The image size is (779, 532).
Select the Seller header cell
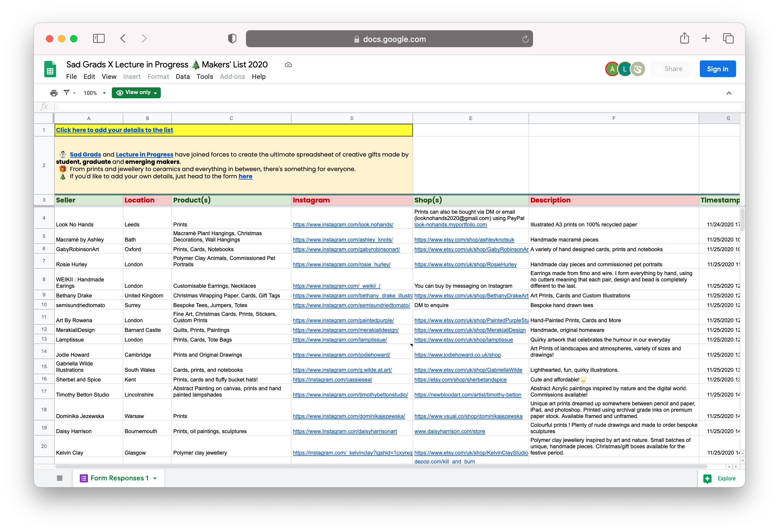tap(89, 200)
